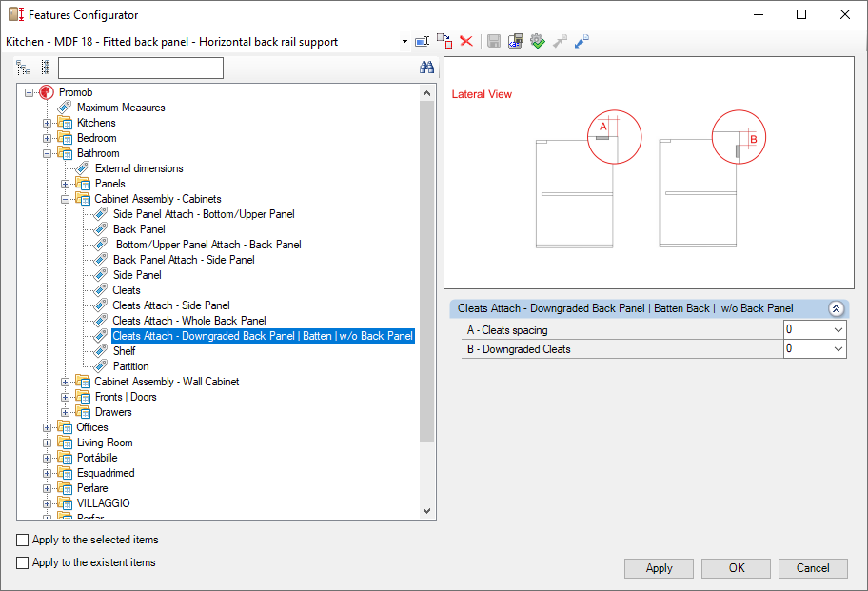Click the tag icon beside Back Panel

100,229
